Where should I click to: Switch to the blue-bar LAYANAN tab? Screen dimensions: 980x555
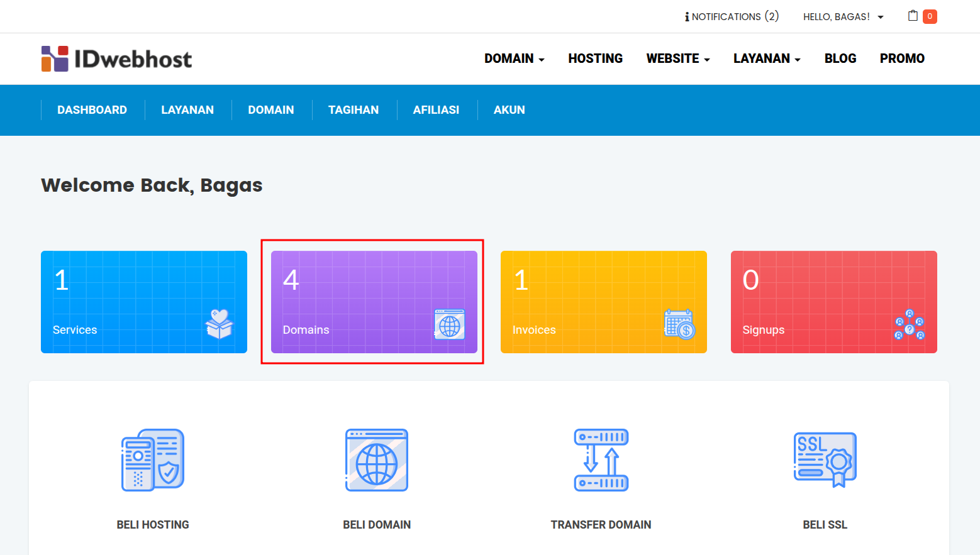coord(187,110)
